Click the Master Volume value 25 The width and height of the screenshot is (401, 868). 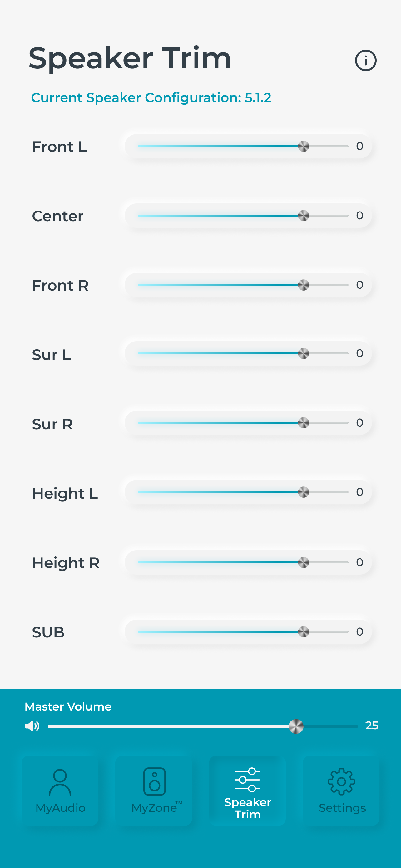(372, 726)
